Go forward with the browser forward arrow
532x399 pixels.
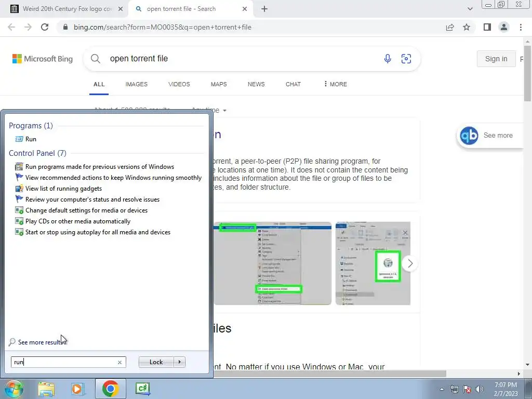click(28, 27)
